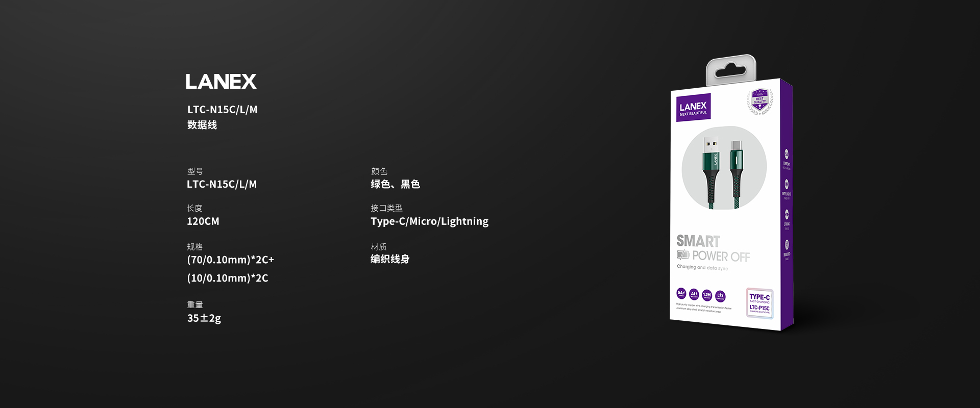980x408 pixels.
Task: Click the 绿色、黑色 color value
Action: pyautogui.click(x=395, y=184)
